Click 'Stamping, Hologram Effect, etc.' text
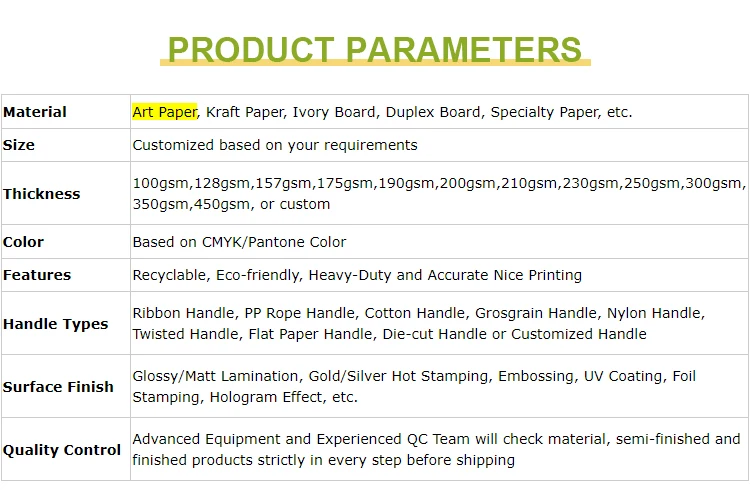This screenshot has height=490, width=750. click(245, 397)
